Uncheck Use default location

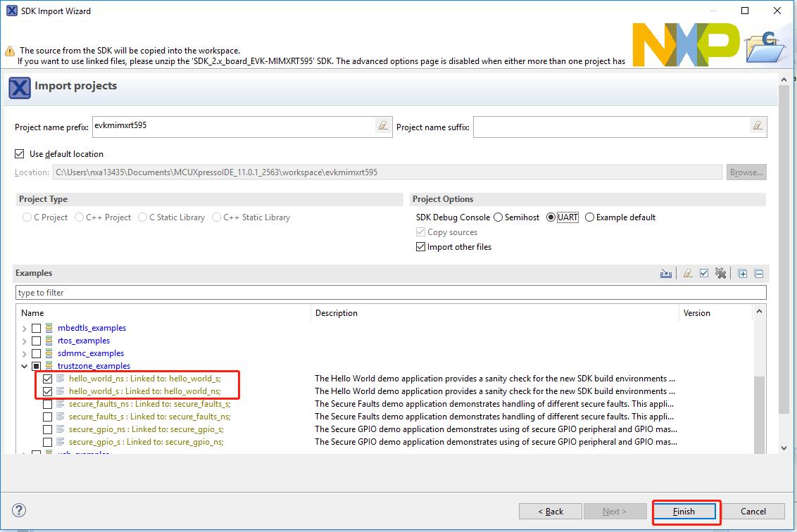point(20,153)
